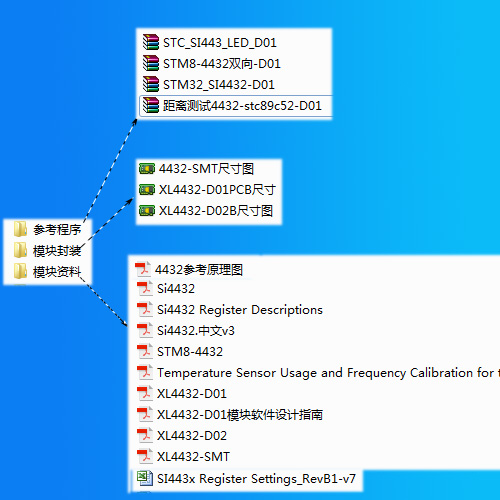Click the XL4432-D01 PDF document
Viewport: 500px width, 500px height.
[182, 394]
